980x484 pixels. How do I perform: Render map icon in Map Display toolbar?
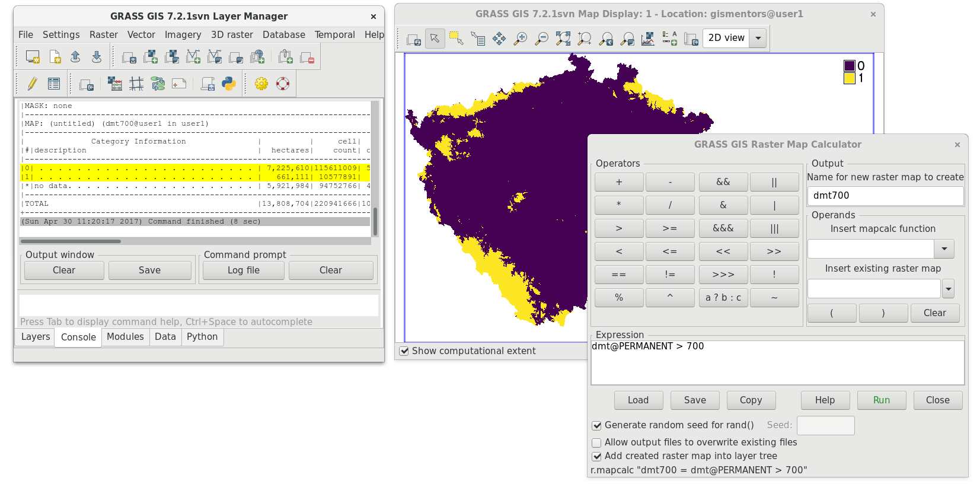414,39
